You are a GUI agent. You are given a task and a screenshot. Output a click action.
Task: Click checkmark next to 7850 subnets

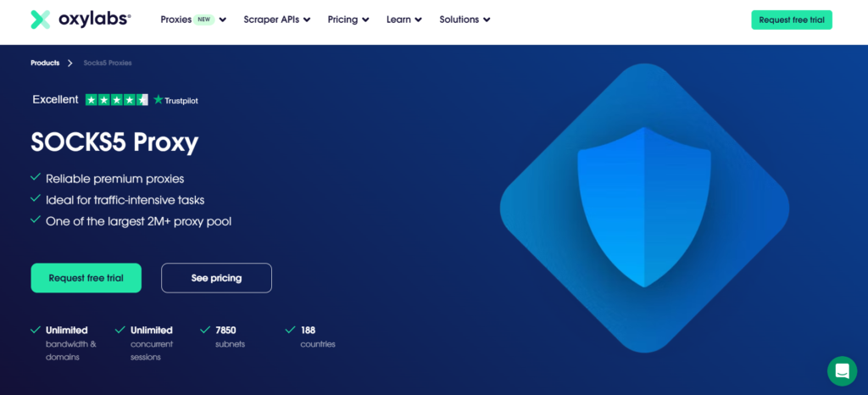205,330
